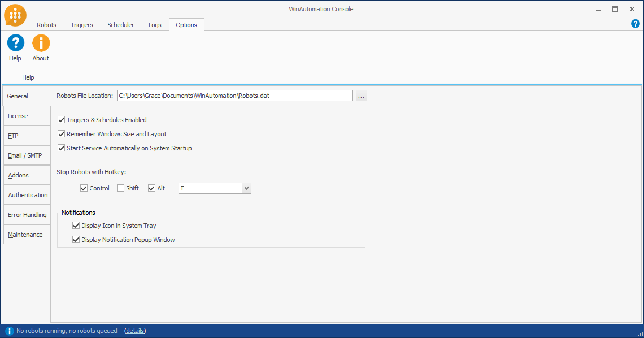This screenshot has height=338, width=644.
Task: Browse for Robots file with ellipsis button
Action: [362, 96]
